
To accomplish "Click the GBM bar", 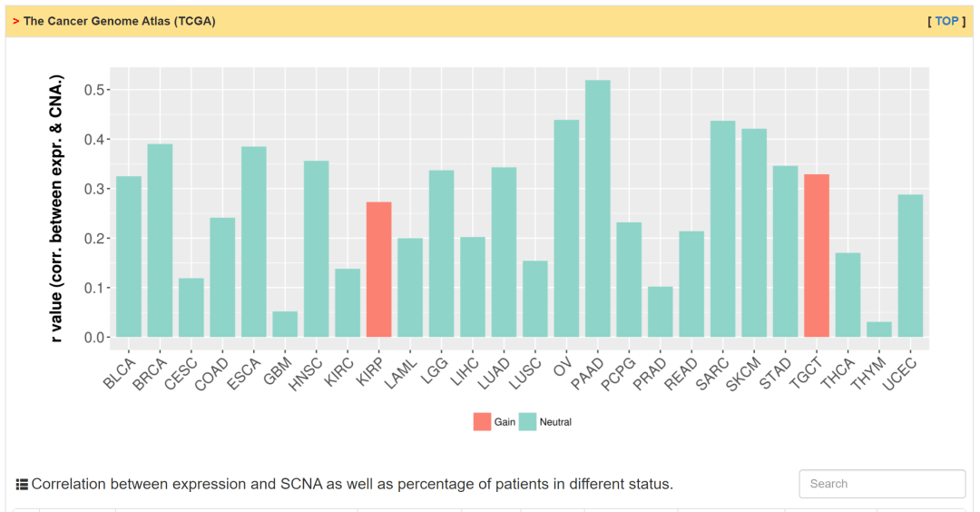I will [x=285, y=324].
